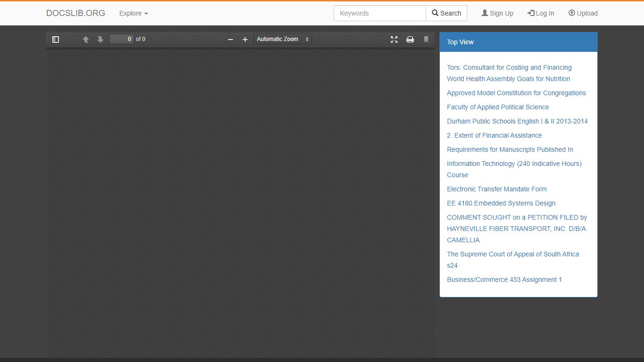This screenshot has width=644, height=362.
Task: Go to DOCSLIB.ORG home page
Action: click(76, 13)
